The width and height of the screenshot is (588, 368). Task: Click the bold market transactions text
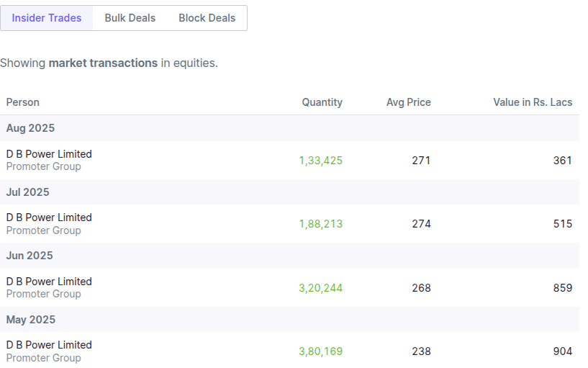click(x=103, y=63)
